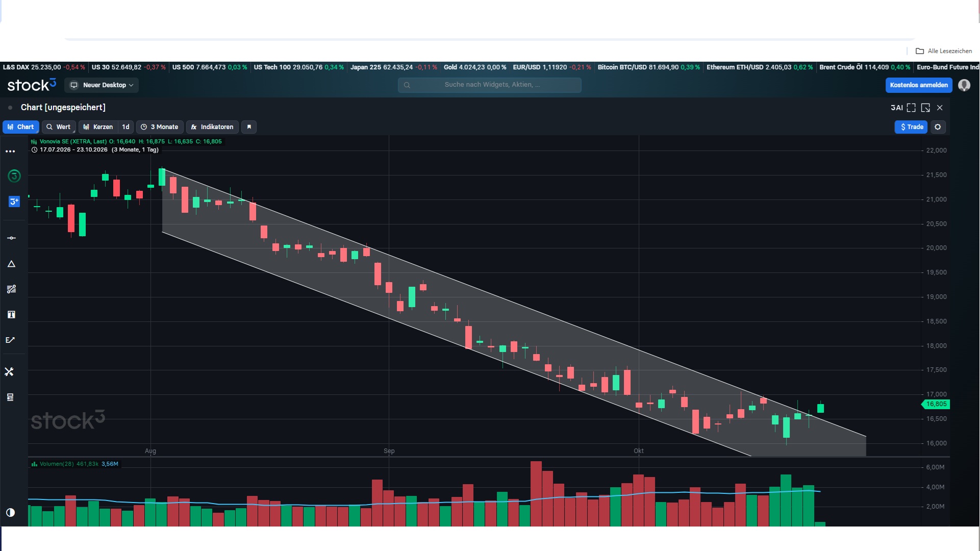980x551 pixels.
Task: Click the Brent Crude Öl ticker entry
Action: point(865,67)
